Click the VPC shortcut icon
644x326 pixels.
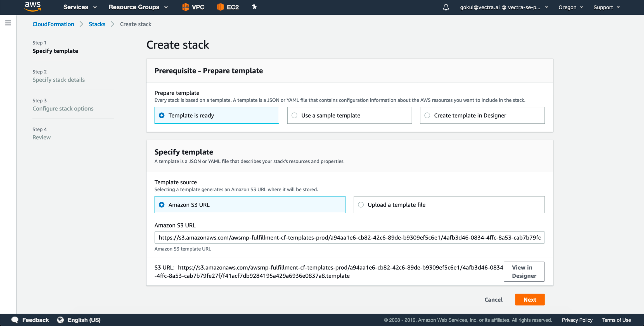click(185, 7)
